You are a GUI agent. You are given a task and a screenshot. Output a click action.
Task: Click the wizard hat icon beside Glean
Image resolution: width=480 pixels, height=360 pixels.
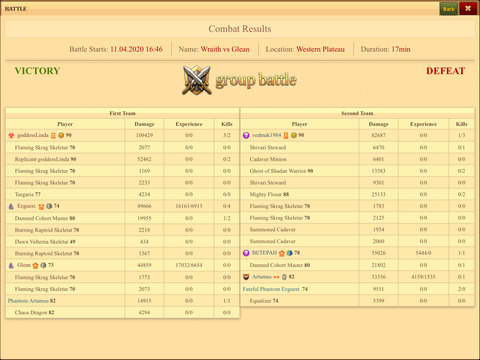click(x=11, y=265)
